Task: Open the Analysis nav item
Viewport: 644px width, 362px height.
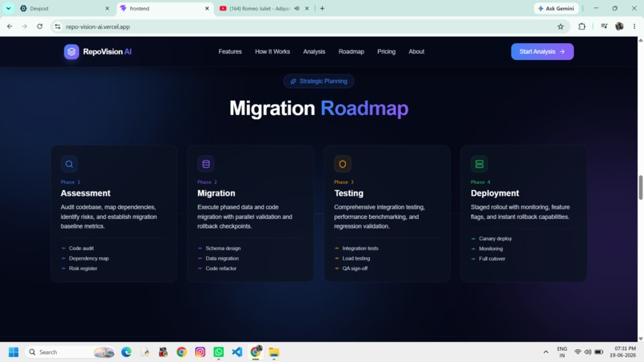Action: pos(314,52)
